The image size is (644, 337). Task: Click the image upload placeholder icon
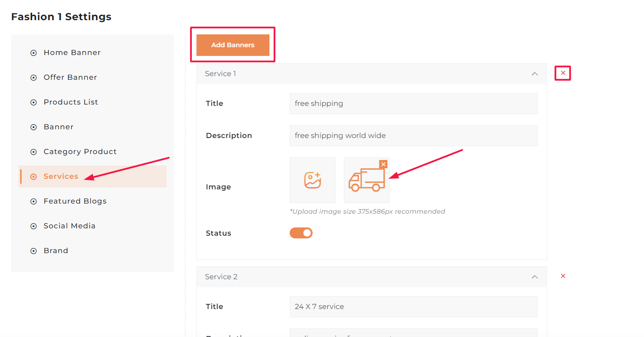[312, 180]
